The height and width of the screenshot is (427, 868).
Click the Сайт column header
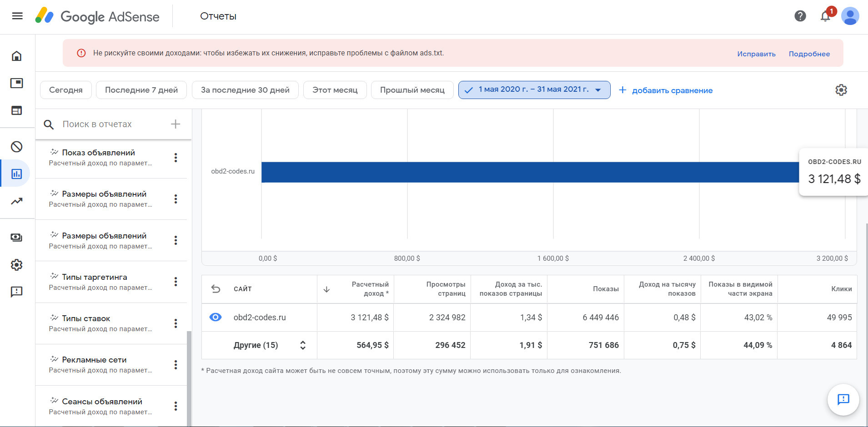[243, 289]
